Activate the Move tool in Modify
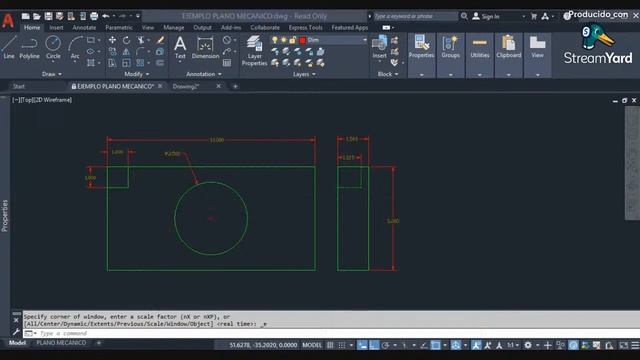This screenshot has height=360, width=640. click(112, 40)
